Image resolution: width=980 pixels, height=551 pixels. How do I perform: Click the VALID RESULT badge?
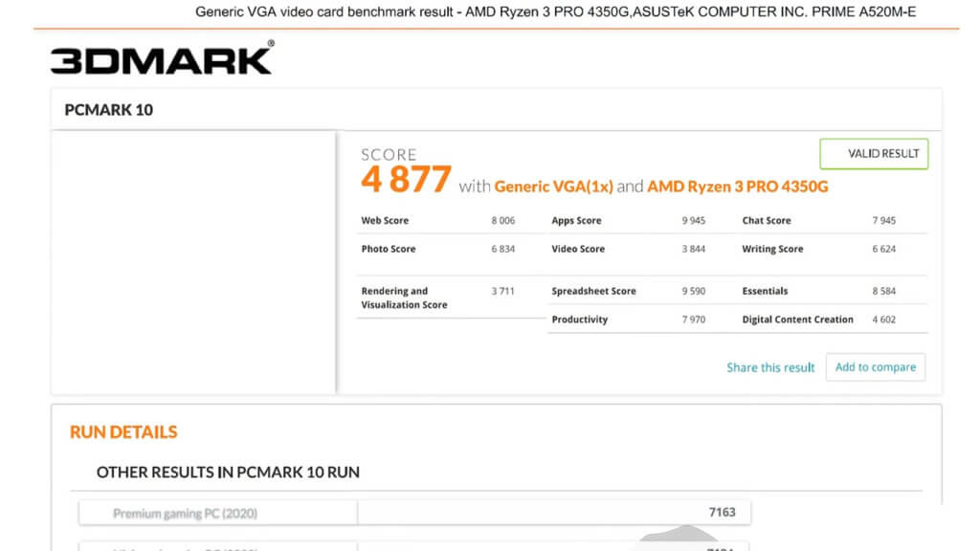pos(874,154)
